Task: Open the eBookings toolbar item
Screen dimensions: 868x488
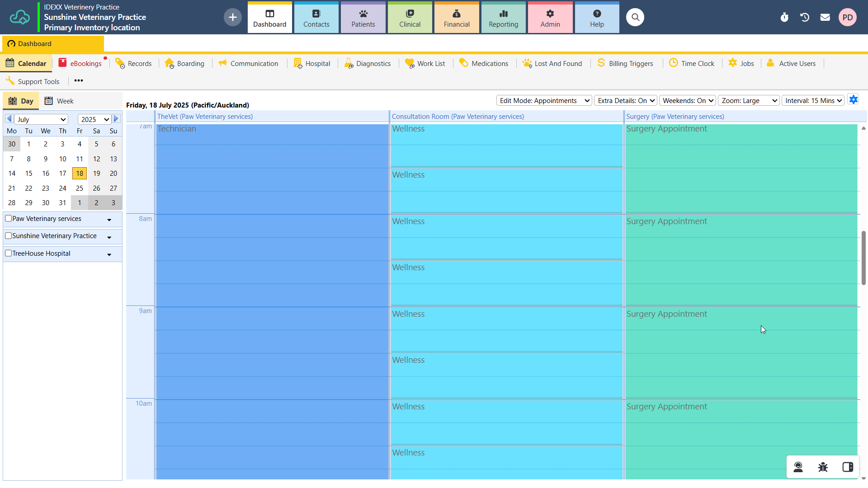Action: point(80,63)
